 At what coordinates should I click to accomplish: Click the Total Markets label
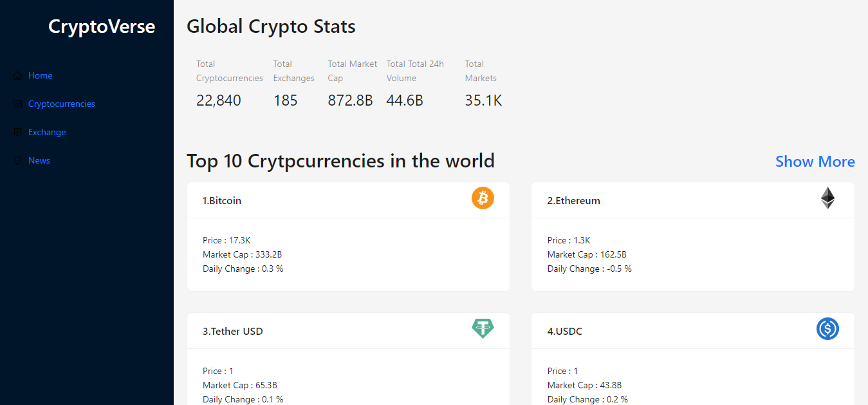click(x=481, y=71)
